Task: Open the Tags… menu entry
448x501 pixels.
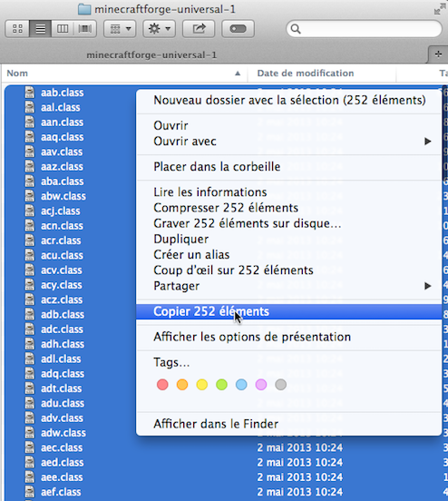Action: coord(289,362)
